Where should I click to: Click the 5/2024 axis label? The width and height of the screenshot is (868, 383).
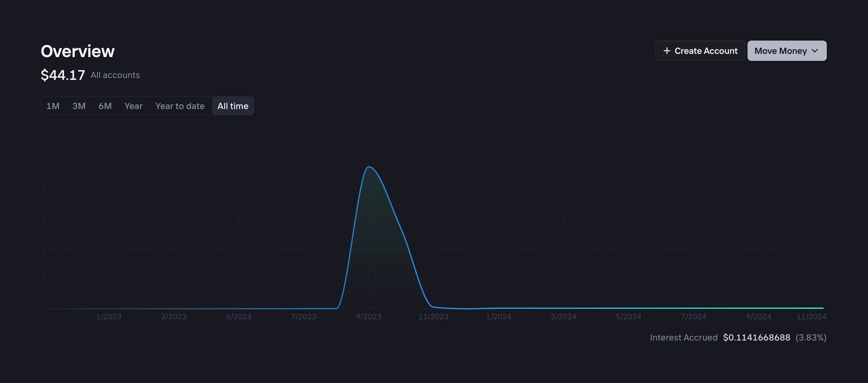click(628, 317)
